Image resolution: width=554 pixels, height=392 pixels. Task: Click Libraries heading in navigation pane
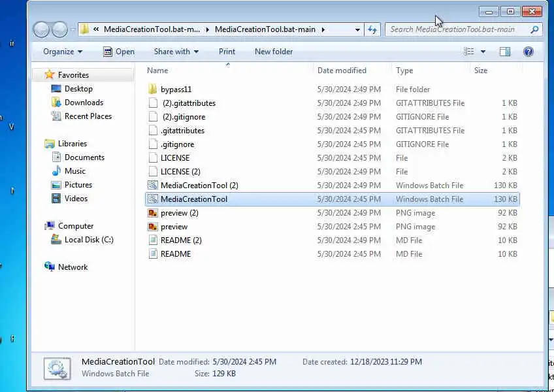point(73,144)
